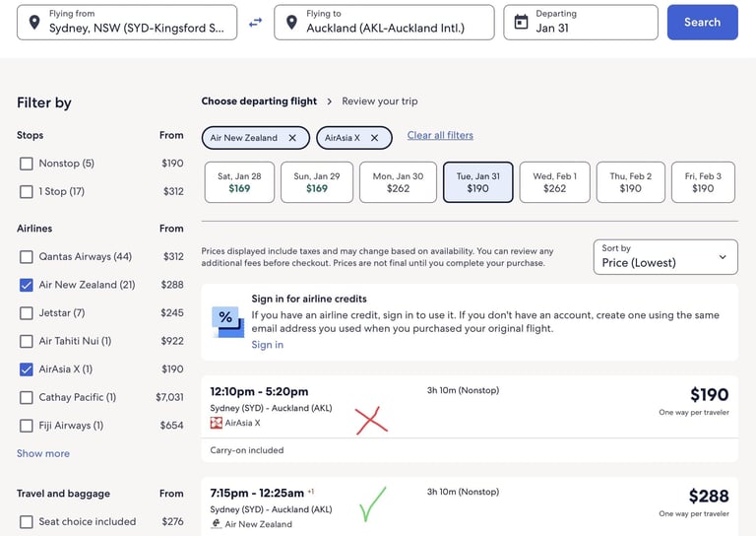Click the chevron next to Choose departing flight
Screen dimensions: 756x536
330,101
